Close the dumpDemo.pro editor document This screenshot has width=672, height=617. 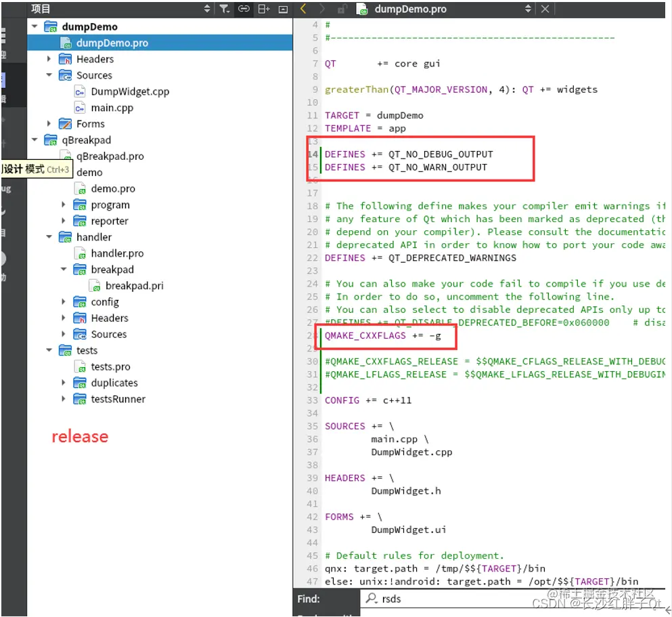[x=545, y=9]
